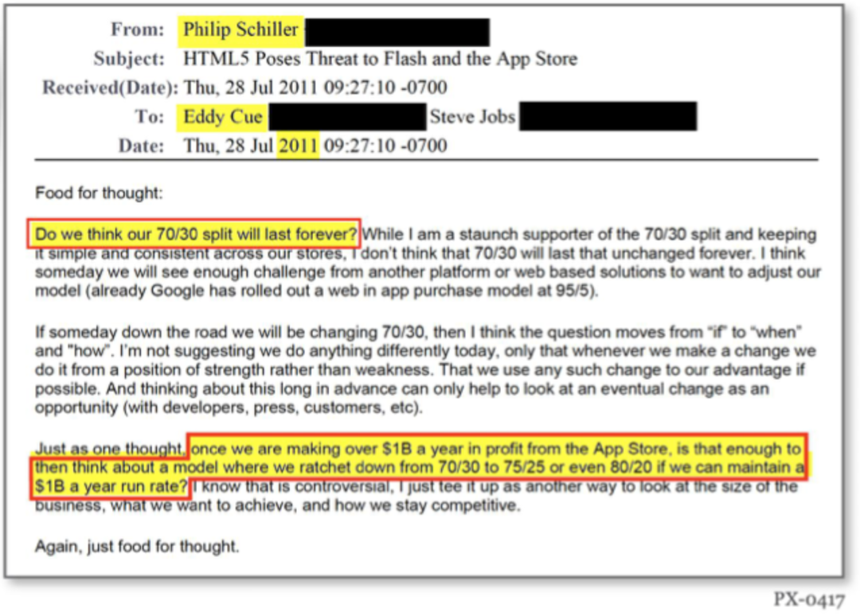Image resolution: width=860 pixels, height=616 pixels.
Task: Click the "To:" header label
Action: (150, 117)
